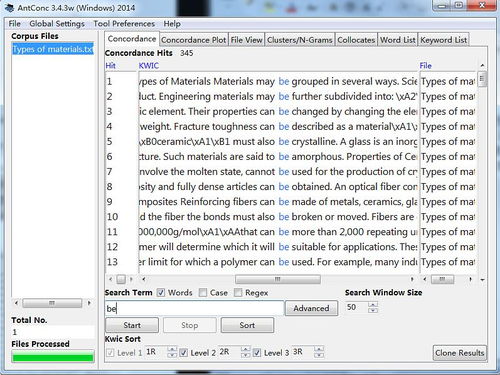This screenshot has height=375, width=500.
Task: Switch to the Collocates tab
Action: point(356,40)
